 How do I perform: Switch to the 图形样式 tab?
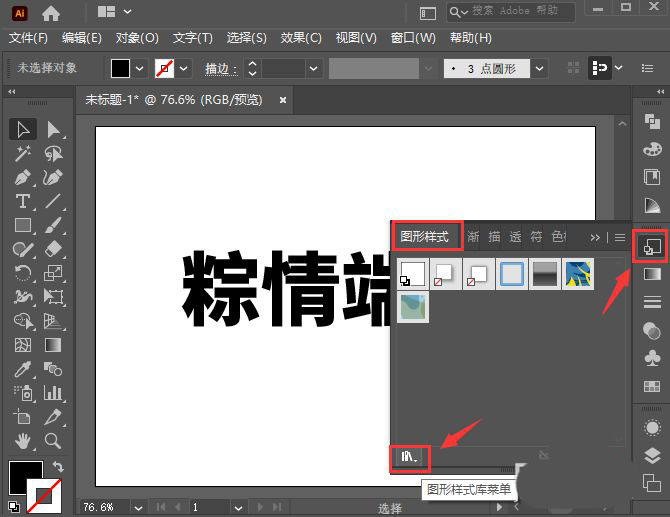[425, 236]
